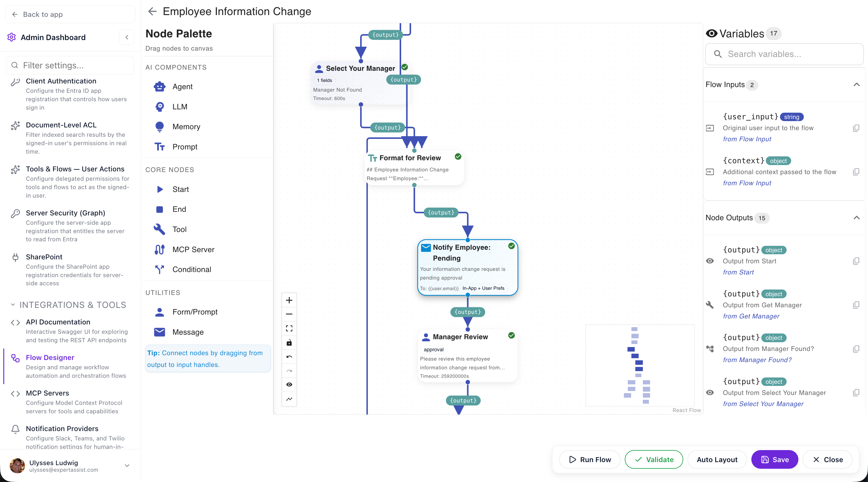Click the React Flow attribution link
This screenshot has height=482, width=868.
point(686,410)
